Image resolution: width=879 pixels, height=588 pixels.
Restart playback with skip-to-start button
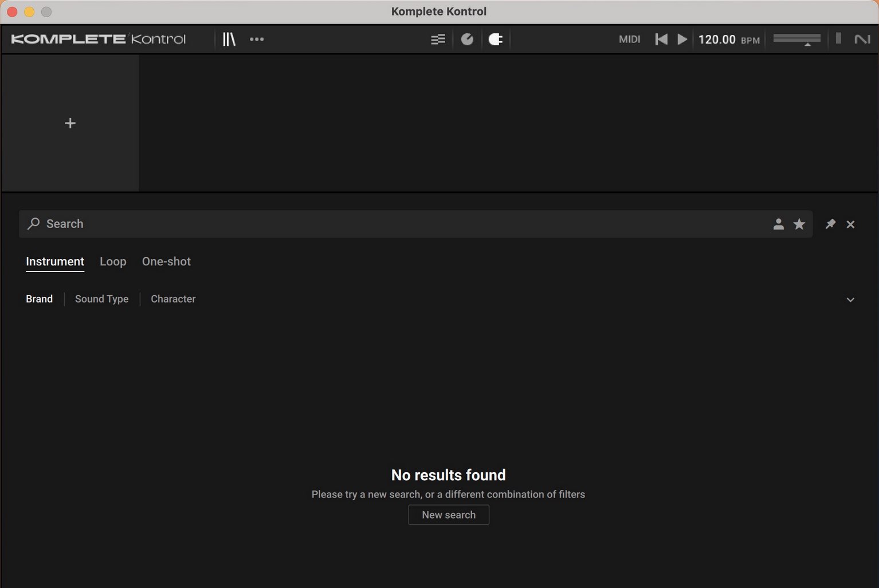(x=661, y=39)
